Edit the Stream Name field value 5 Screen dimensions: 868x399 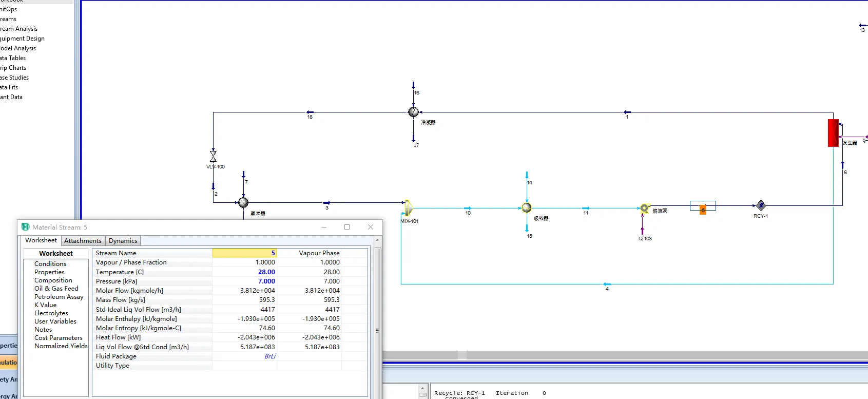coord(245,253)
